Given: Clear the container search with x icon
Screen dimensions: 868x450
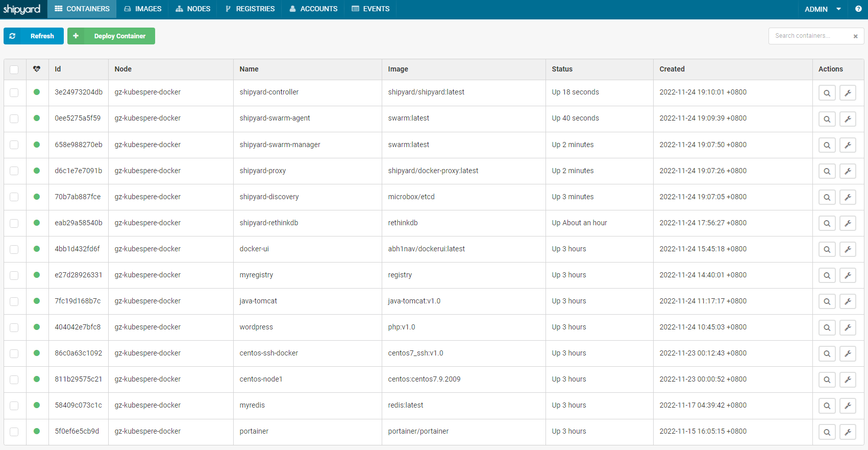Looking at the screenshot, I should click(x=855, y=36).
